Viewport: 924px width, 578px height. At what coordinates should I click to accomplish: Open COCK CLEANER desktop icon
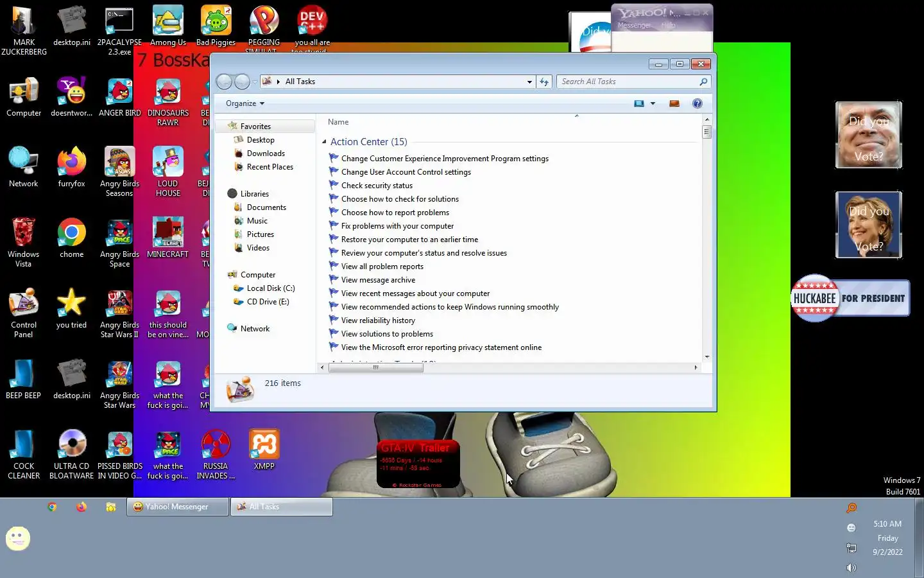[24, 455]
